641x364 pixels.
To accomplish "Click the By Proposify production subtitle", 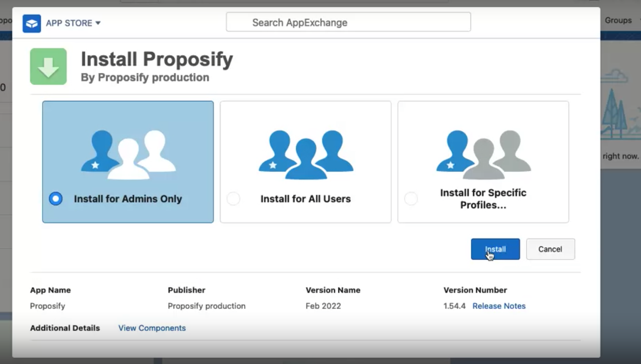I will click(x=145, y=77).
